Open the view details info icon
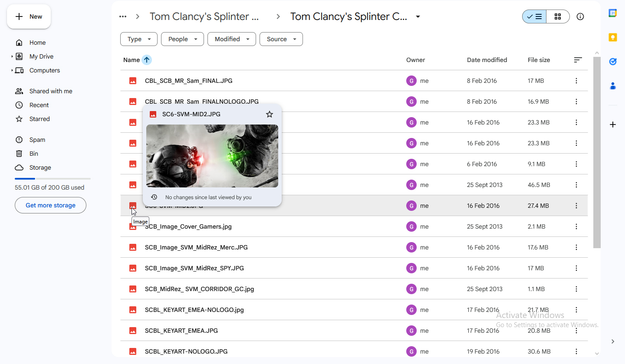The image size is (625, 364). click(x=580, y=16)
